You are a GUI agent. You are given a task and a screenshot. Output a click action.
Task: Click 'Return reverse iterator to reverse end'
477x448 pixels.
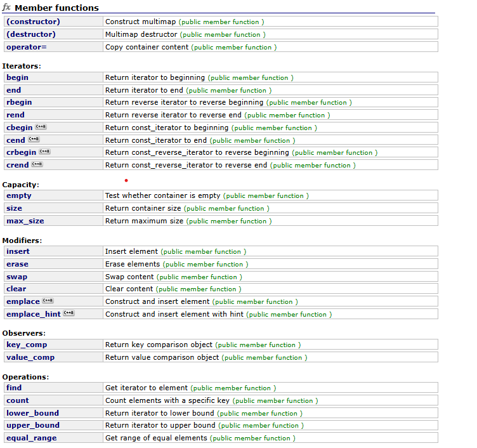coord(173,115)
